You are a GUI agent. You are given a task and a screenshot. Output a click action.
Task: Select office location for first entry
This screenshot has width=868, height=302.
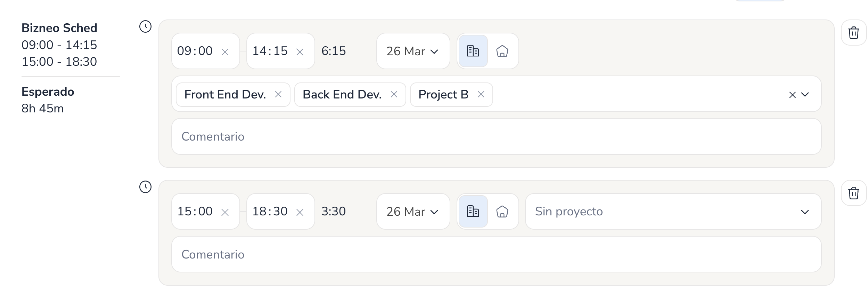pyautogui.click(x=473, y=51)
